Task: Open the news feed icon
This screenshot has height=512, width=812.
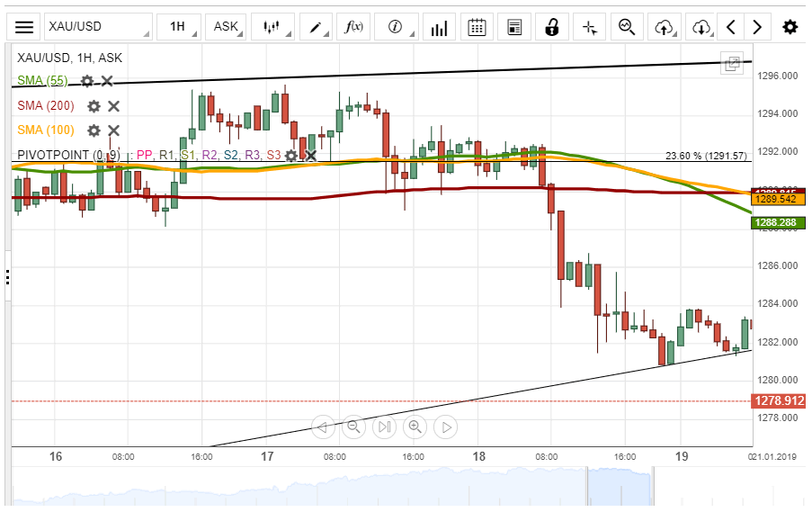Action: (514, 27)
